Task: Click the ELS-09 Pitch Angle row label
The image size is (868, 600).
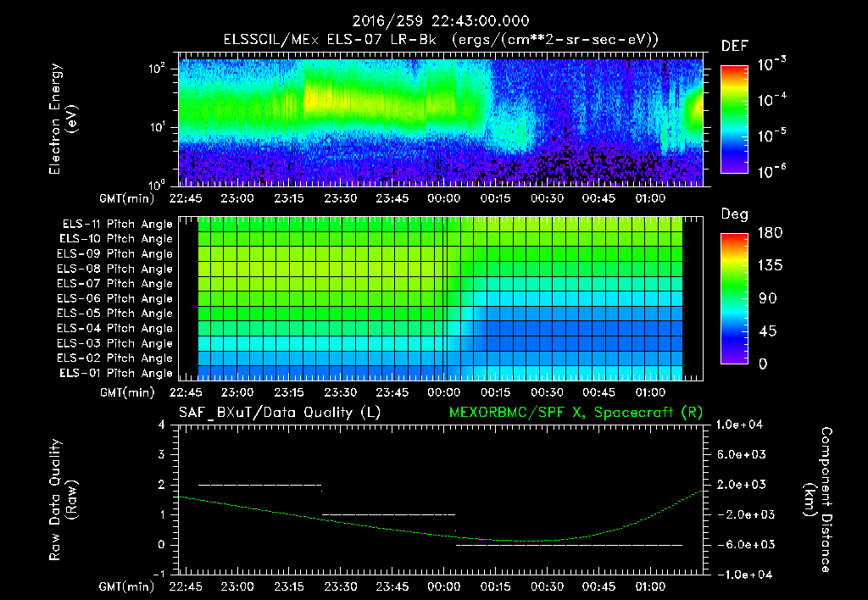Action: click(115, 254)
